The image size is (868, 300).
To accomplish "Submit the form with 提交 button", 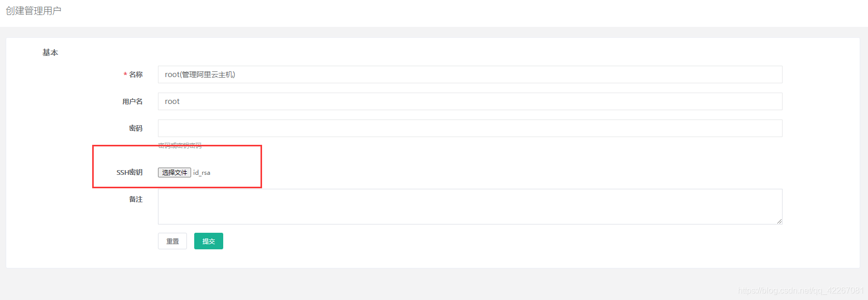I will [x=208, y=241].
